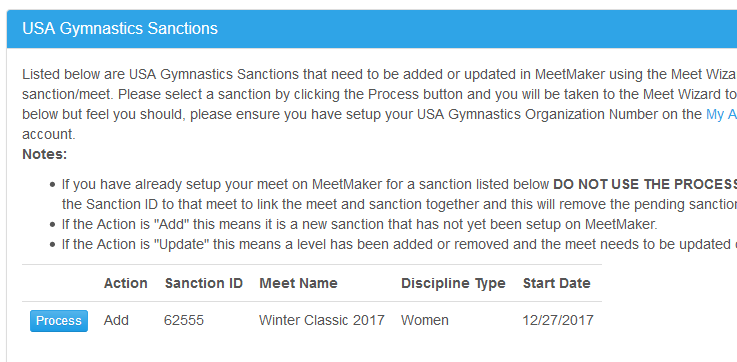Select the Winter Classic 2017 meet name
Image resolution: width=737 pixels, height=362 pixels.
322,320
